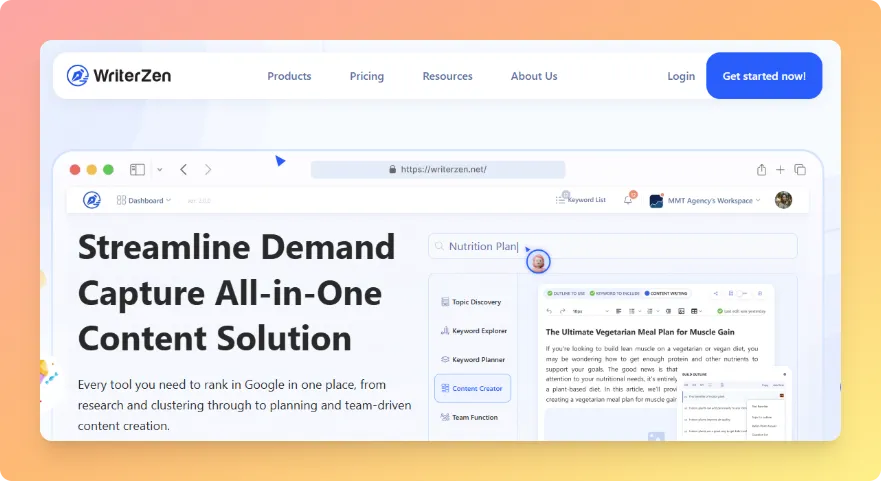Open the Keyword List
This screenshot has height=481, width=881.
[x=581, y=199]
